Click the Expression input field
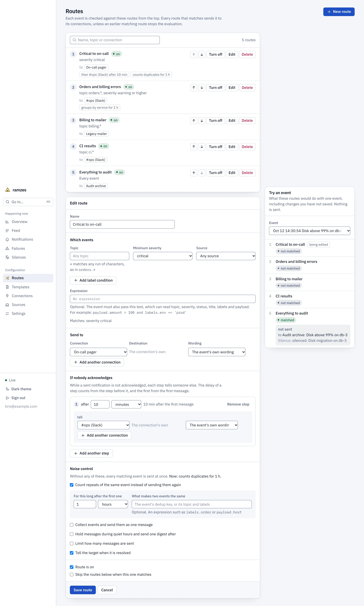 click(x=163, y=299)
